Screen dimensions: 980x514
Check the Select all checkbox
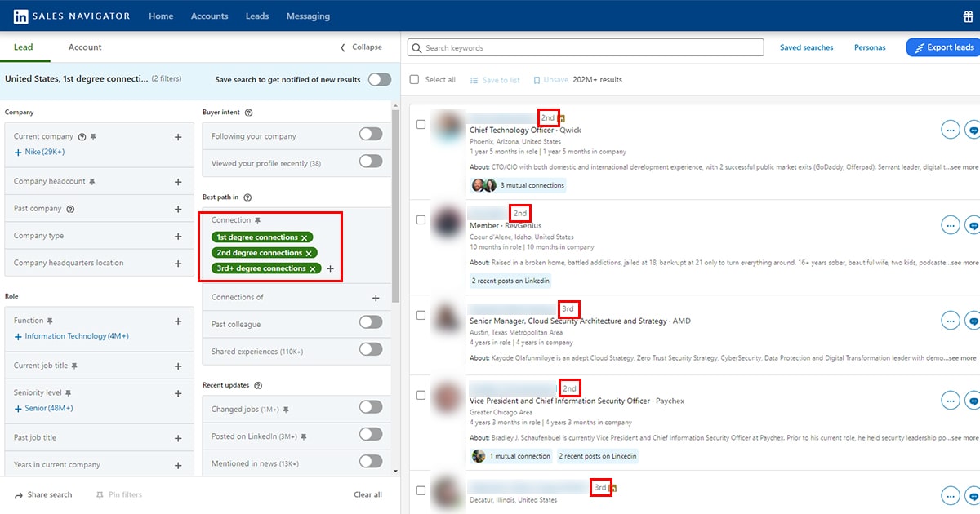(x=415, y=80)
